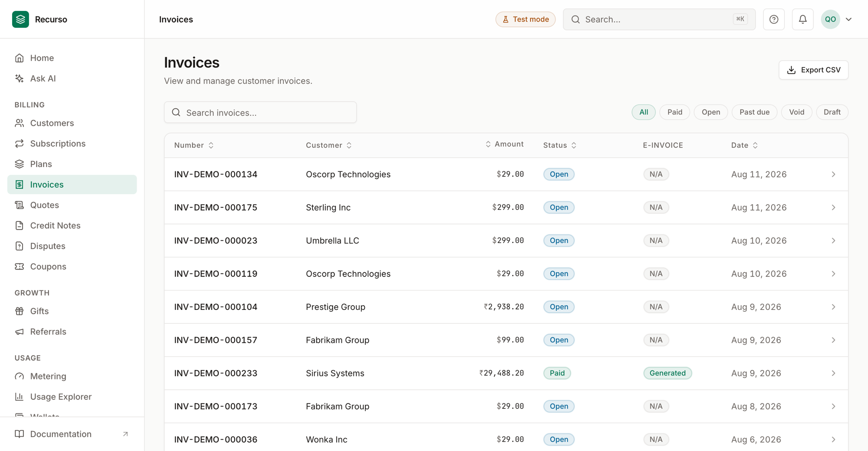
Task: Go to Credit Notes in sidebar
Action: pos(72,225)
